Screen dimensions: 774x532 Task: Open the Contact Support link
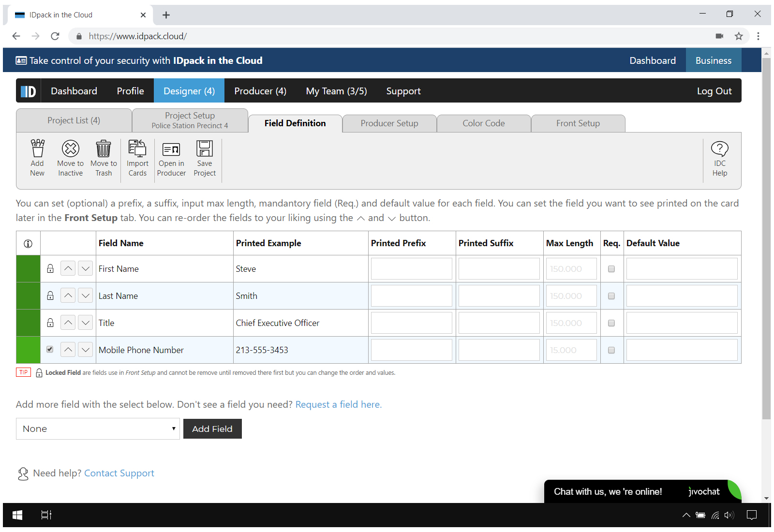pyautogui.click(x=119, y=473)
